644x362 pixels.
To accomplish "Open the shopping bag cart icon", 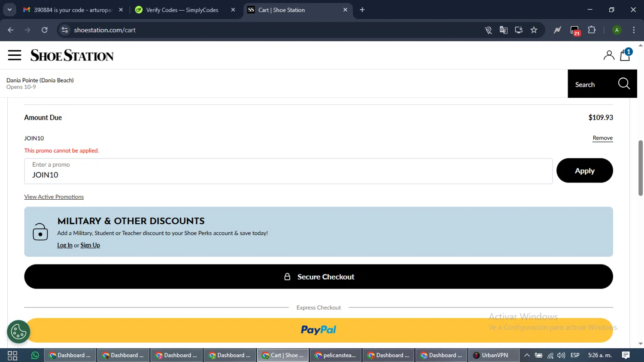I will [x=625, y=55].
